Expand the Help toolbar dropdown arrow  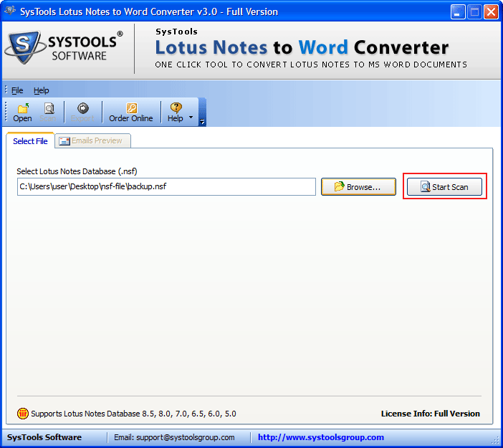click(x=191, y=117)
